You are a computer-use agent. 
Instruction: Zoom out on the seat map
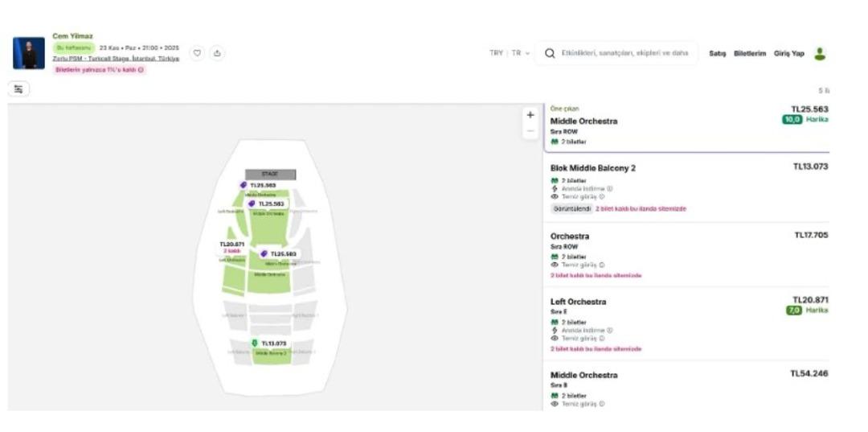[x=530, y=131]
